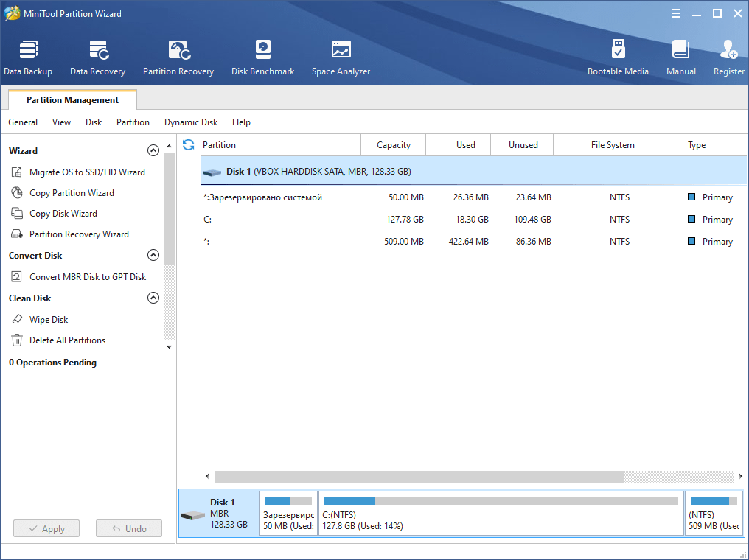The image size is (749, 560).
Task: Click the Migrate OS to SSD/HD Wizard icon
Action: point(17,172)
